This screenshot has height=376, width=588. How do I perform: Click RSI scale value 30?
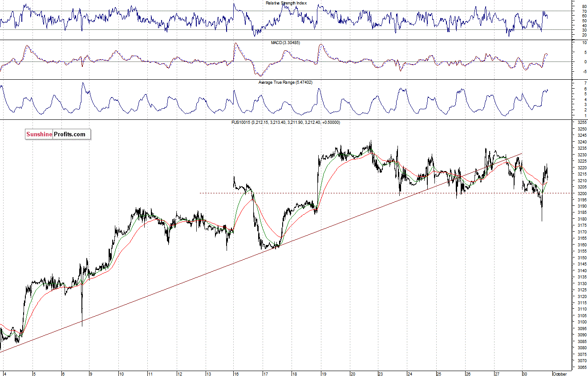coord(584,30)
